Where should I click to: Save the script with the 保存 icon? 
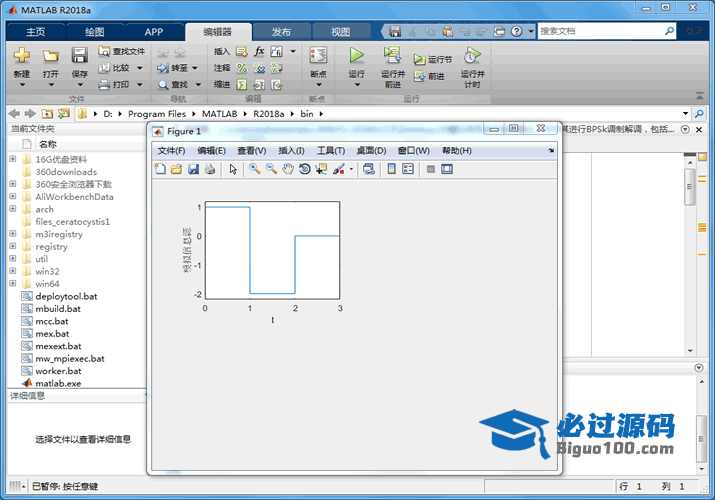79,56
